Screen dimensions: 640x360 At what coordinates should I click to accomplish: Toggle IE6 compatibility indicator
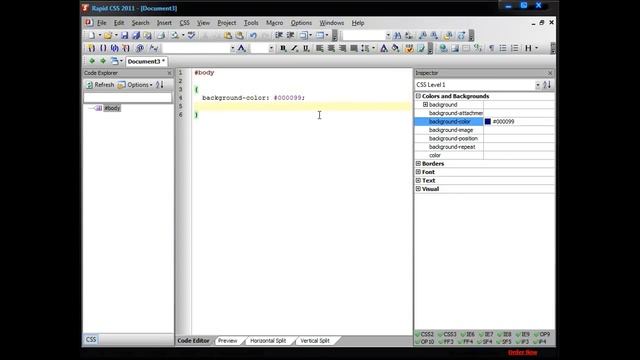(468, 334)
